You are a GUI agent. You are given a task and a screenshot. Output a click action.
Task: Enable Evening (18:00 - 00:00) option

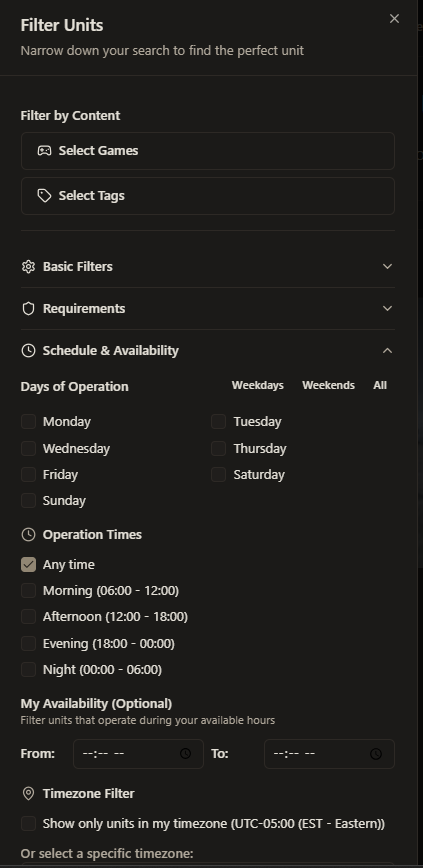pos(28,644)
